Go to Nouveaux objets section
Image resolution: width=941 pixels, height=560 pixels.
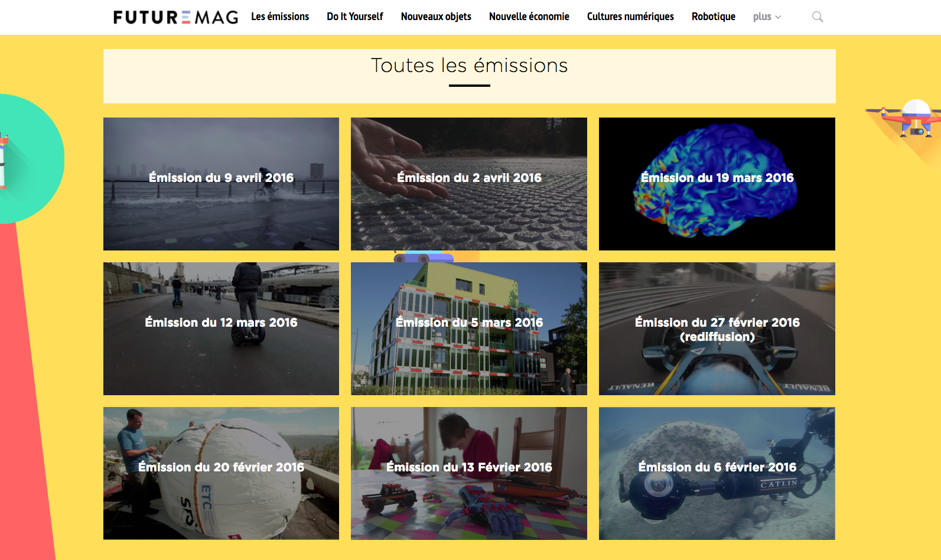pyautogui.click(x=436, y=17)
